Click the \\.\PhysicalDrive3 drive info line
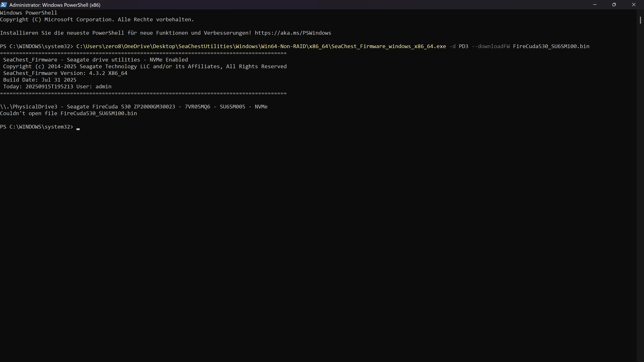This screenshot has width=644, height=362. click(x=134, y=107)
